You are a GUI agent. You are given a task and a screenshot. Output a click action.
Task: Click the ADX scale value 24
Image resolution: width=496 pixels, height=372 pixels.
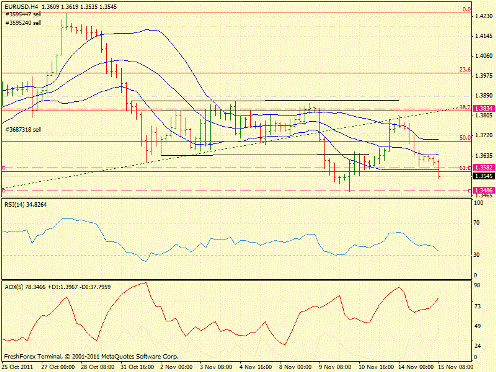pyautogui.click(x=477, y=346)
